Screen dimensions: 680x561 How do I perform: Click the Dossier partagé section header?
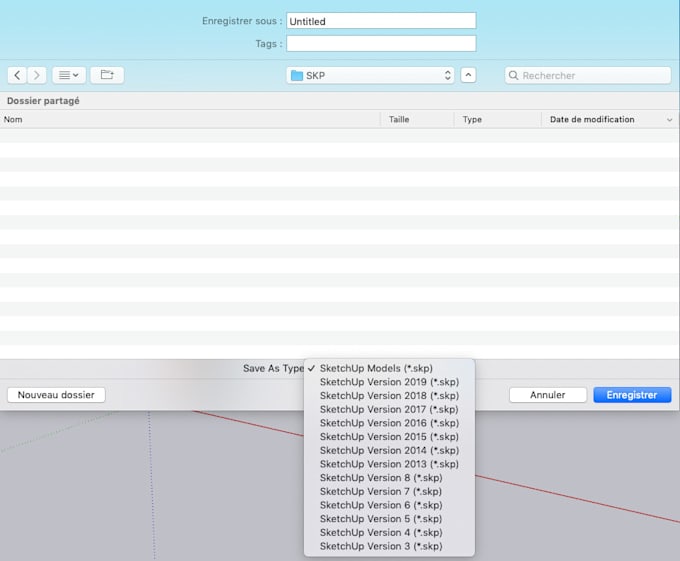pos(43,101)
